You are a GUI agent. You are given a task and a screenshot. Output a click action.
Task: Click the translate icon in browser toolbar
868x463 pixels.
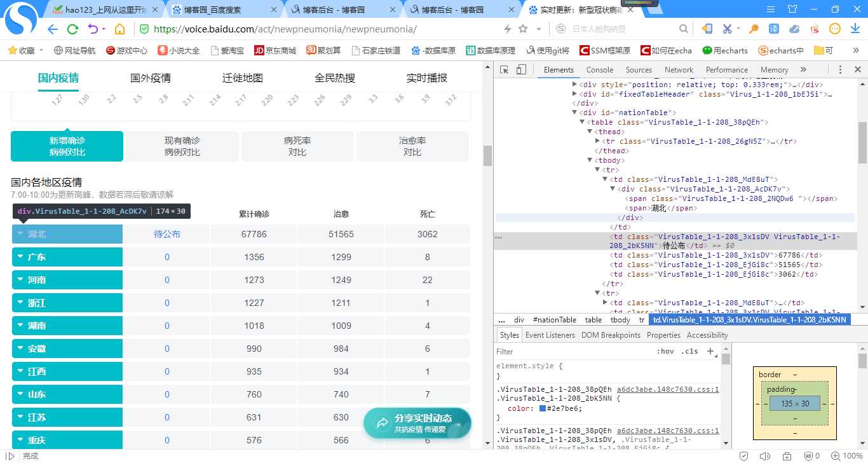point(774,29)
